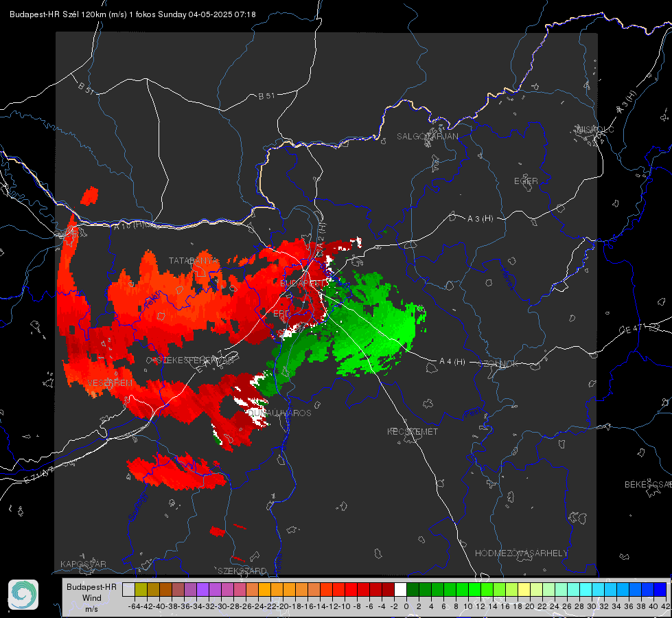Click the ÉRD town label
Image resolution: width=672 pixels, height=618 pixels.
click(281, 314)
